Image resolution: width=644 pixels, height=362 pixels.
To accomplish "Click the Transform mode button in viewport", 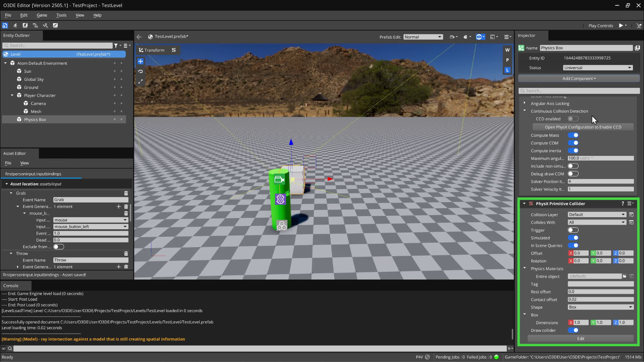I will tap(152, 50).
